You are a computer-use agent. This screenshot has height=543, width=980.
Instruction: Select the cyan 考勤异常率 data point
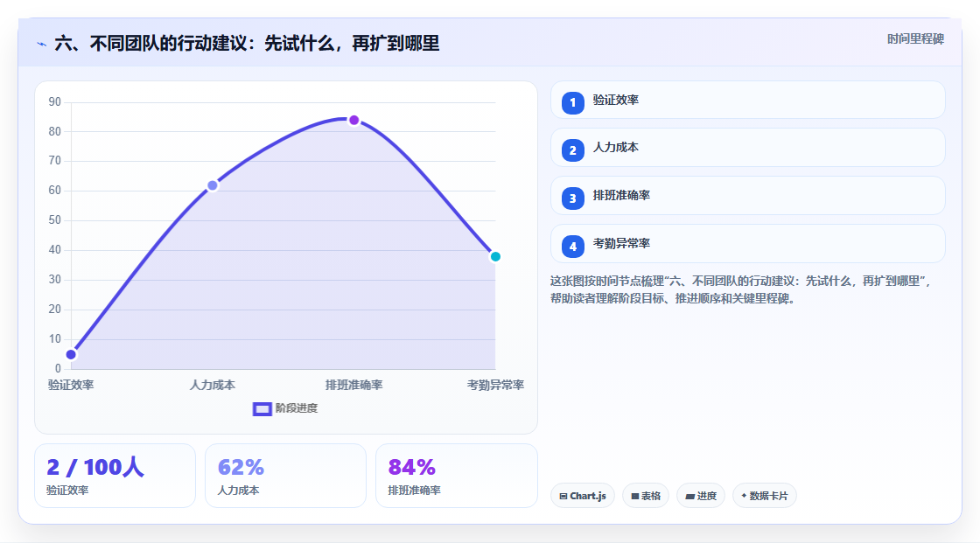[495, 256]
